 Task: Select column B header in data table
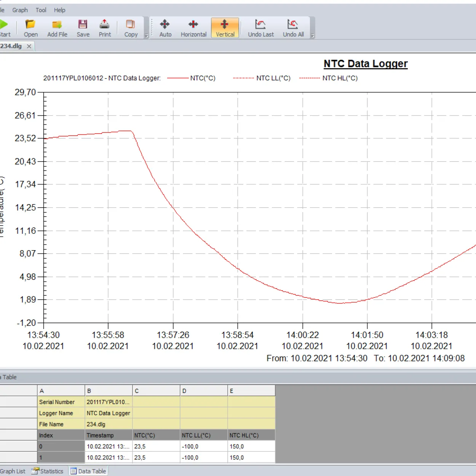(109, 391)
